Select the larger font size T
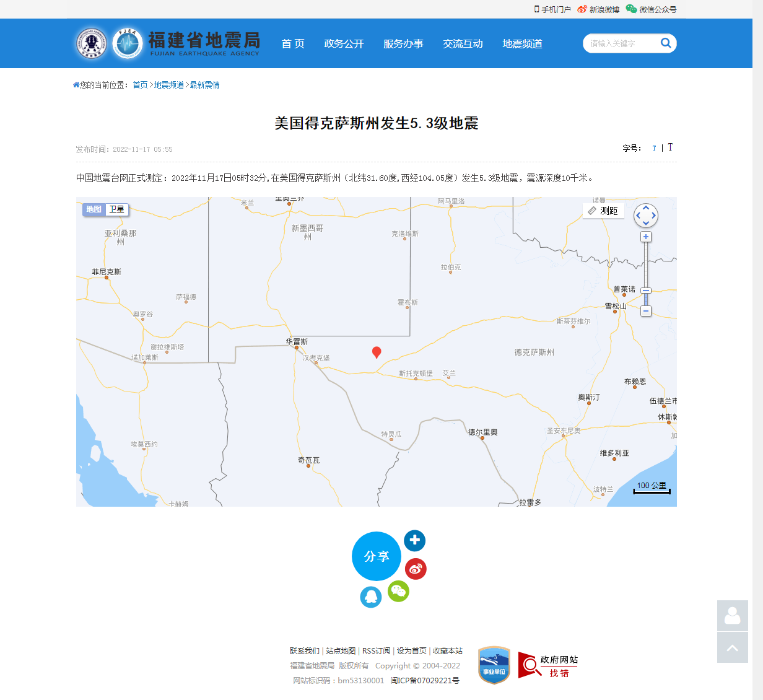The height and width of the screenshot is (700, 763). point(670,147)
